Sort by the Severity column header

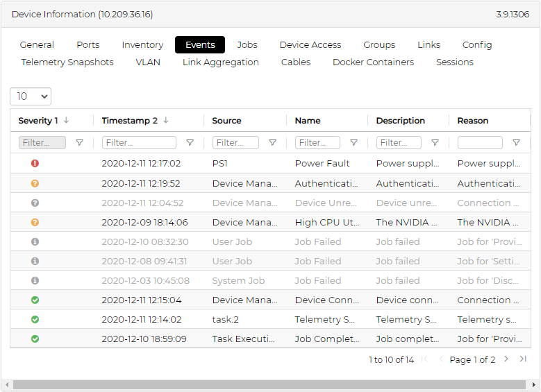(x=38, y=121)
